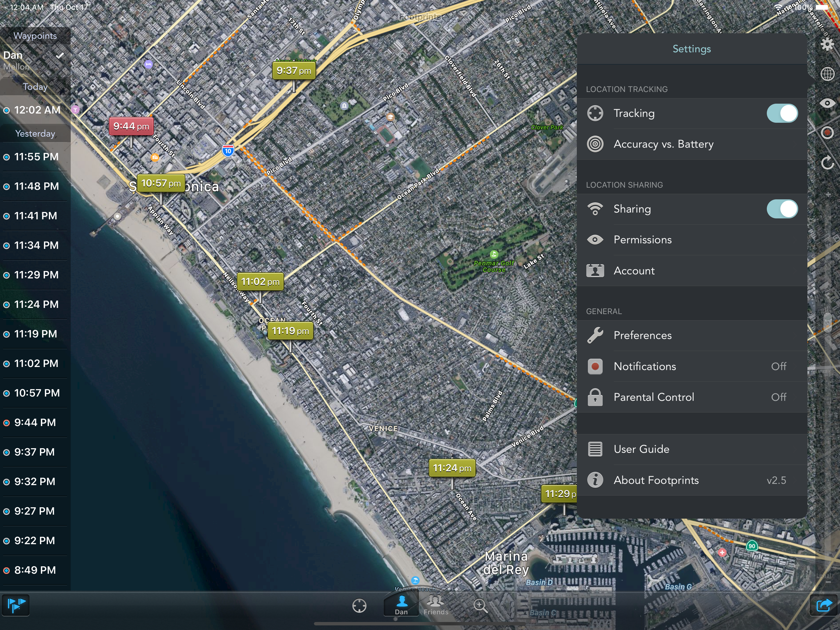Screen dimensions: 840x630
Task: Select Dan Mellon in the waypoints sidebar
Action: pos(35,61)
